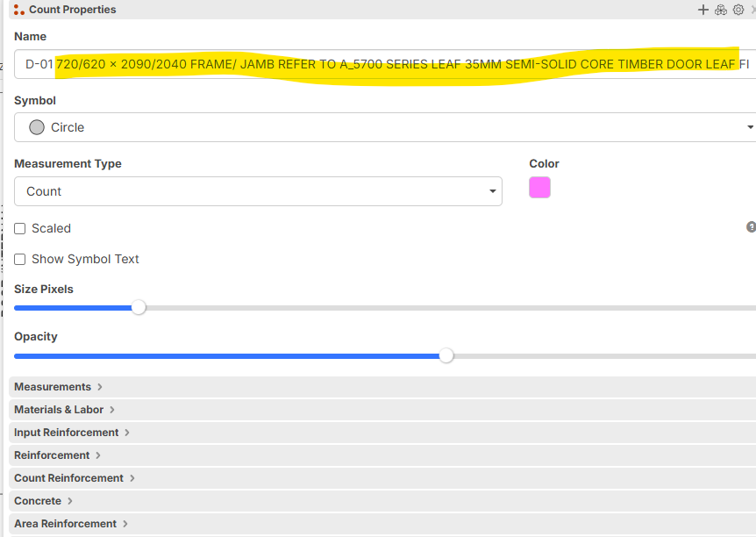Open the stacked cubes icon in header
The image size is (756, 537).
721,10
